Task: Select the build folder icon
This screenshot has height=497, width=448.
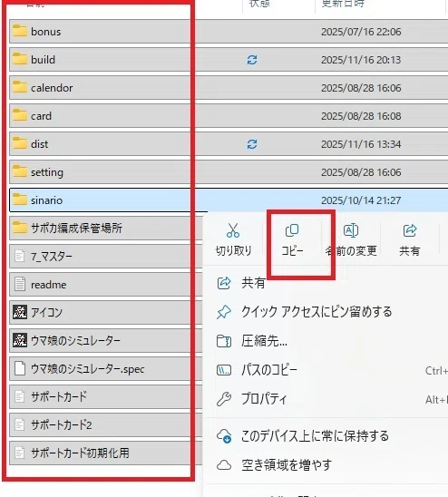Action: 20,59
